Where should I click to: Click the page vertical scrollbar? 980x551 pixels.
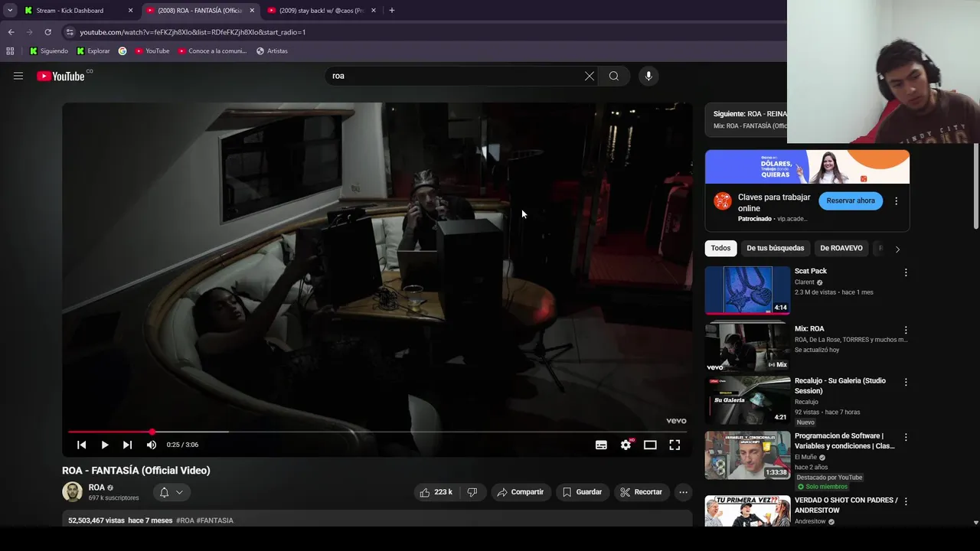[x=975, y=186]
